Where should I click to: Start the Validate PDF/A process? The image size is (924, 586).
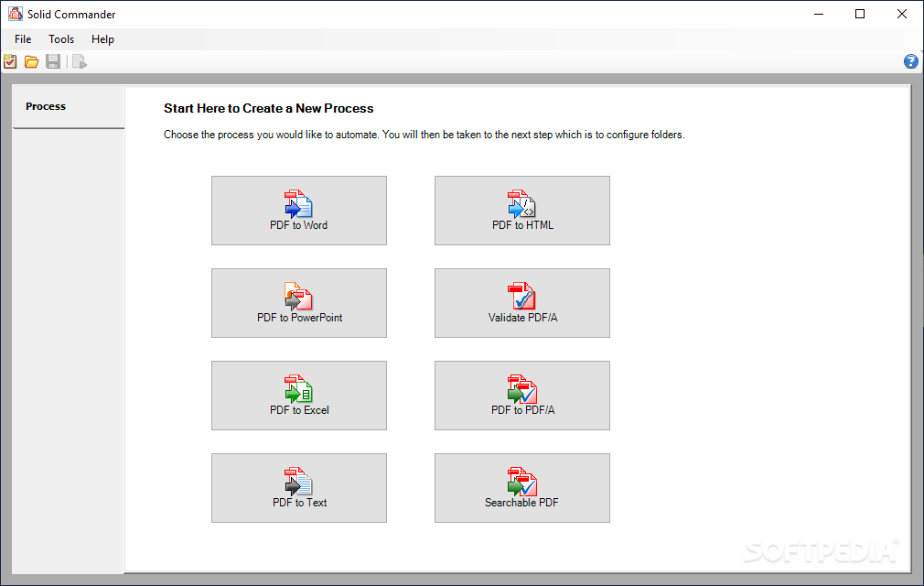pyautogui.click(x=522, y=303)
